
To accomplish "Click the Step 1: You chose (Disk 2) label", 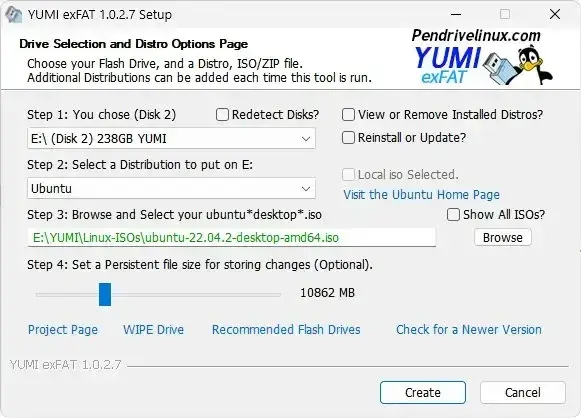I will [x=102, y=115].
